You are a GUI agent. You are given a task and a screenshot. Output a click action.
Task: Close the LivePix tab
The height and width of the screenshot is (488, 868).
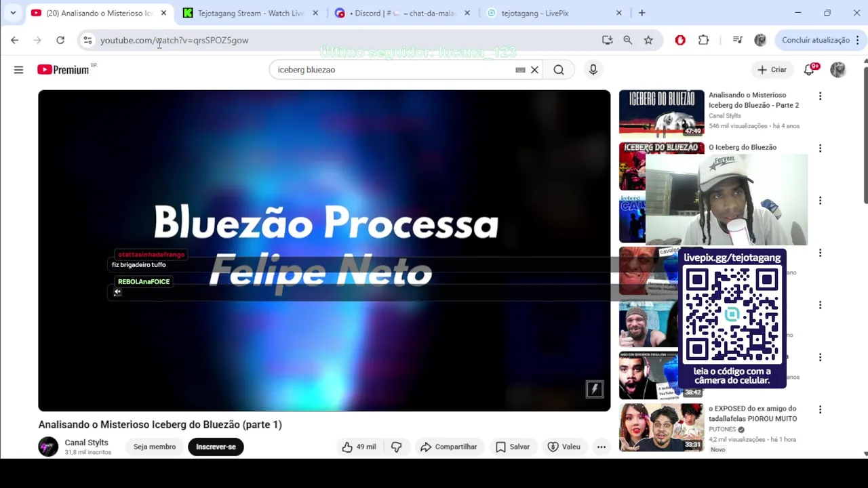618,13
